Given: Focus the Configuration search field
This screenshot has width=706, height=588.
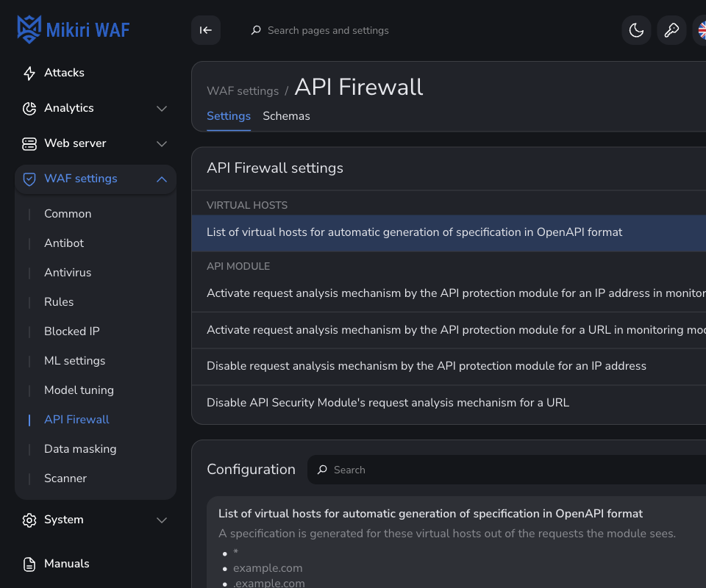Looking at the screenshot, I should [x=507, y=470].
